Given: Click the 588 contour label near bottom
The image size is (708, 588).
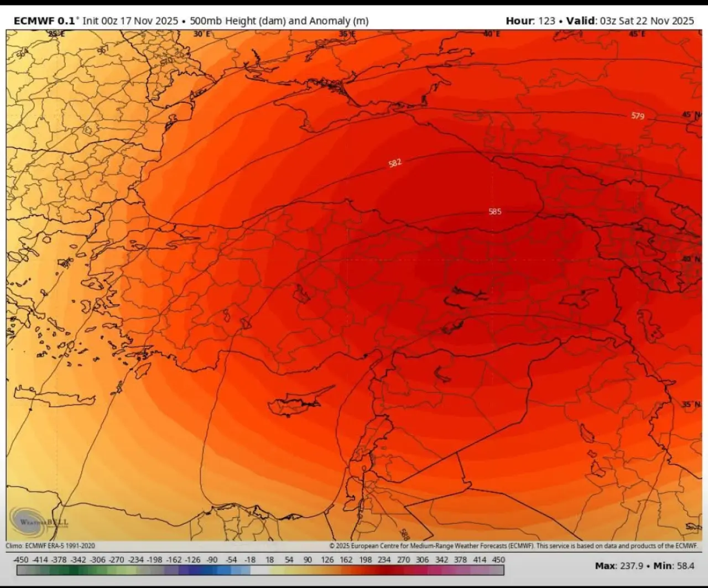Looking at the screenshot, I should pos(404,534).
